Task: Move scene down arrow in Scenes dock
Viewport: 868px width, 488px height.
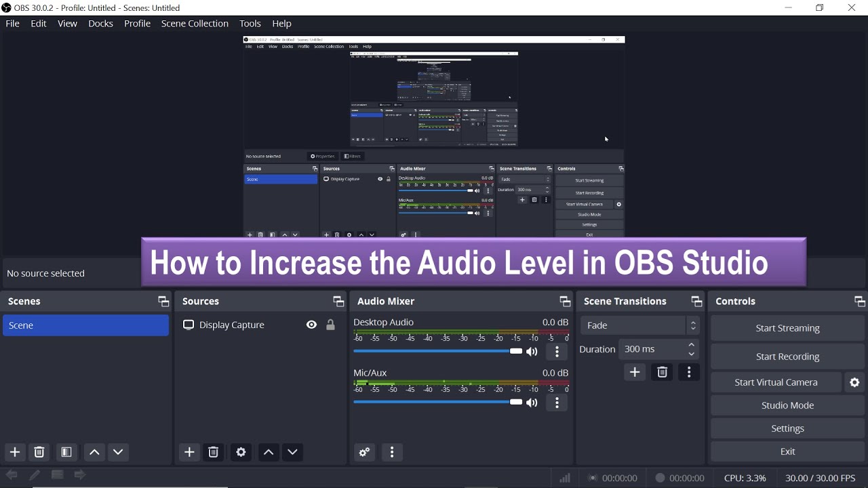Action: (119, 452)
